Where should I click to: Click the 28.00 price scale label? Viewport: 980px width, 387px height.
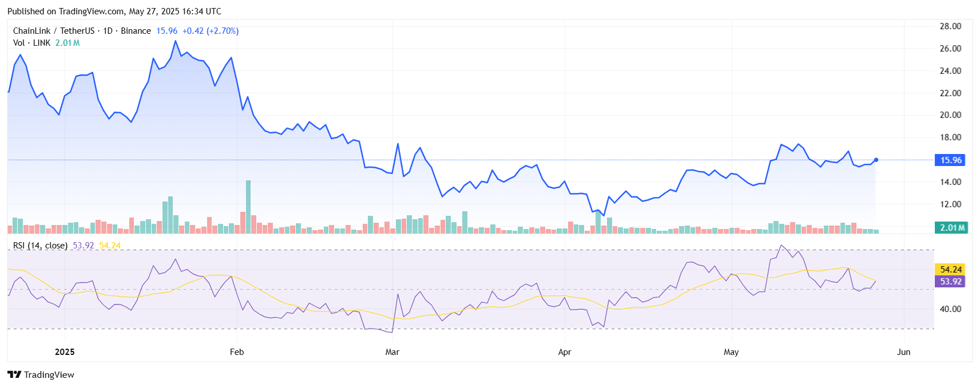(x=950, y=26)
